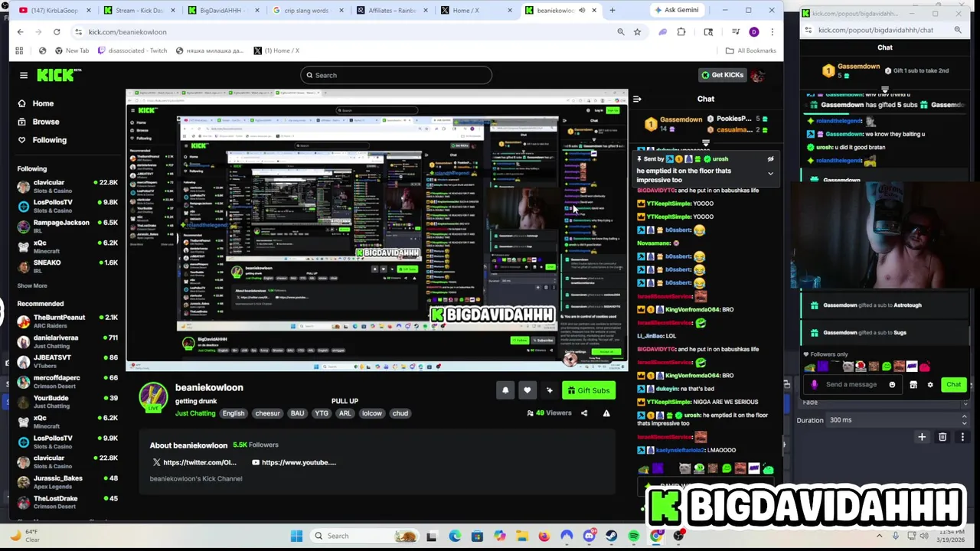Share the stream via share icon

(584, 413)
